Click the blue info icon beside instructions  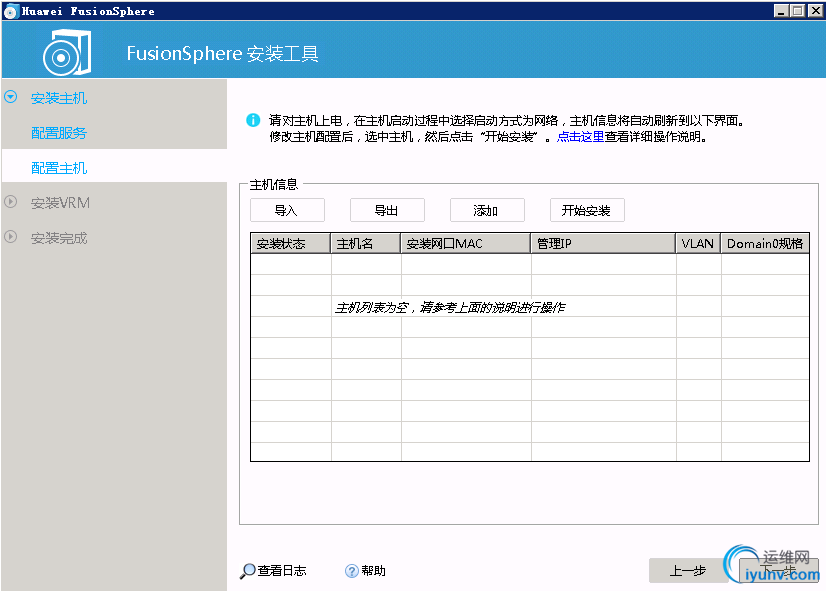(253, 120)
